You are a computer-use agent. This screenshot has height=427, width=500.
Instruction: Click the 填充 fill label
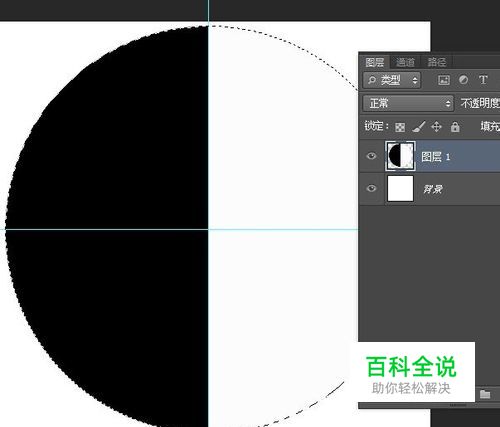[490, 126]
